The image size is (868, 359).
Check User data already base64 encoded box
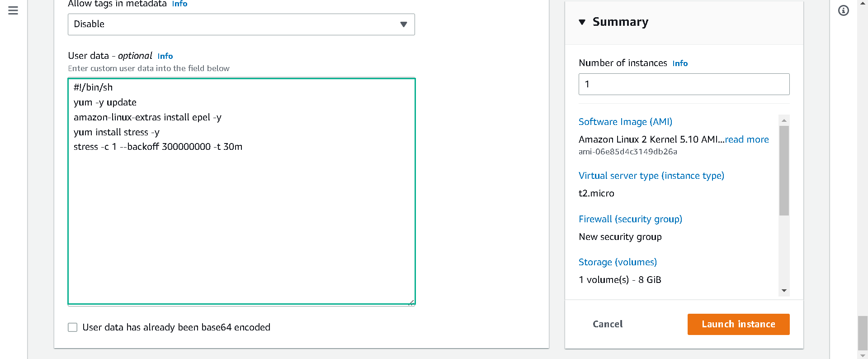click(72, 327)
